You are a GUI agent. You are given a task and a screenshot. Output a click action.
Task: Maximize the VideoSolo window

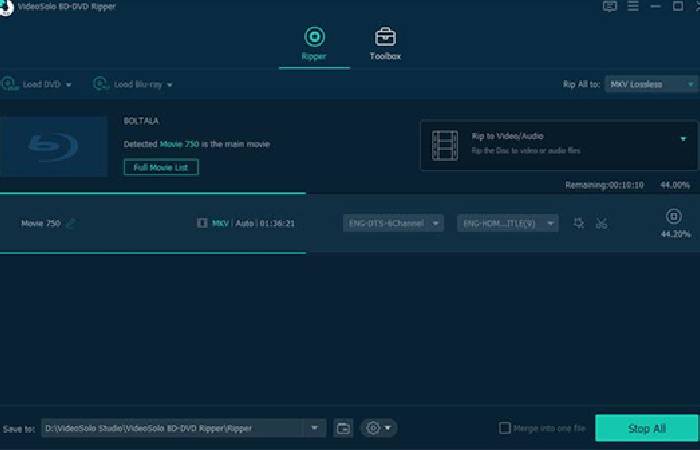pyautogui.click(x=678, y=6)
